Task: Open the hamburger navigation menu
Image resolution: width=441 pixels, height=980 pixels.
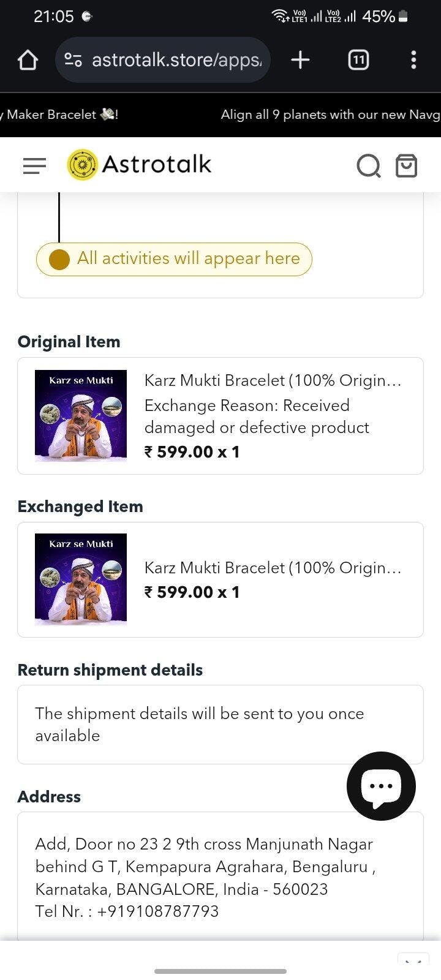Action: pos(34,165)
